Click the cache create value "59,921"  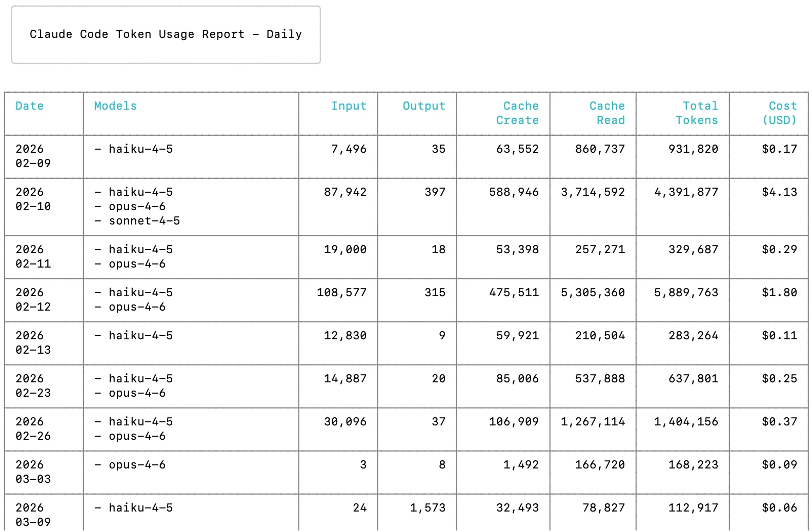pyautogui.click(x=517, y=336)
